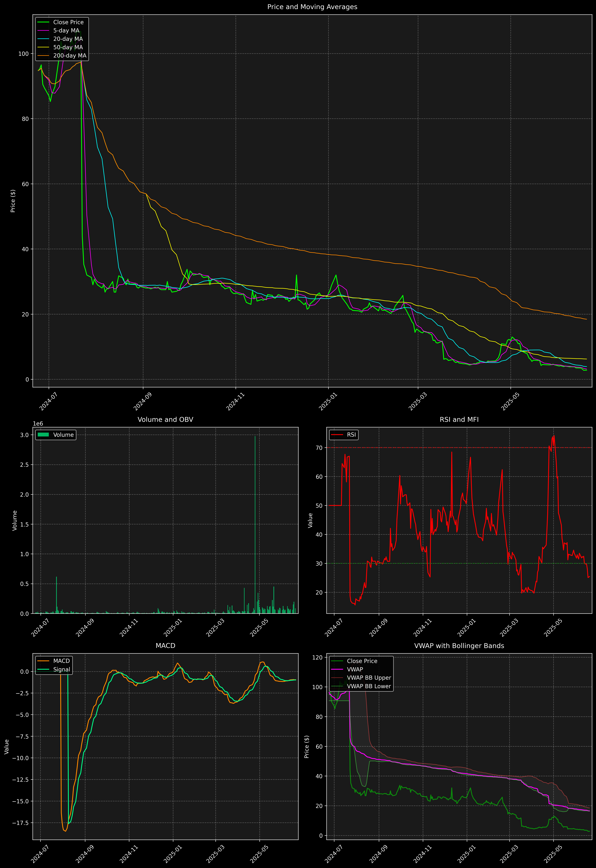Image resolution: width=596 pixels, height=868 pixels.
Task: Click the 'Value' axis label of the RSI chart
Action: (310, 520)
